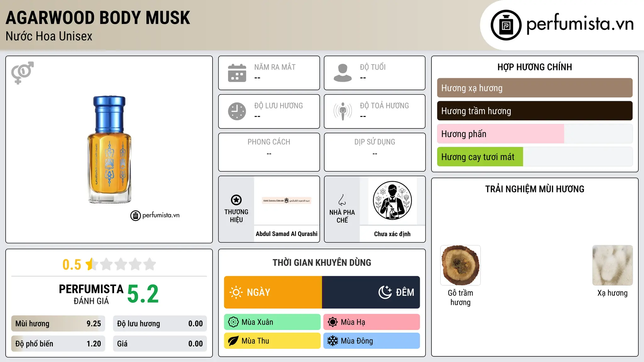Click the Hương phấn accord bar
The width and height of the screenshot is (644, 362).
click(x=535, y=134)
